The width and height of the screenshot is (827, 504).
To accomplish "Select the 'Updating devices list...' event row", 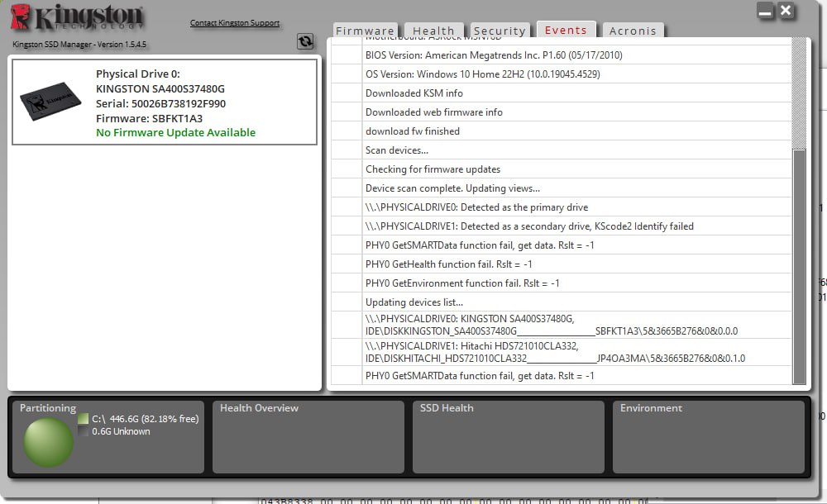I will point(562,302).
